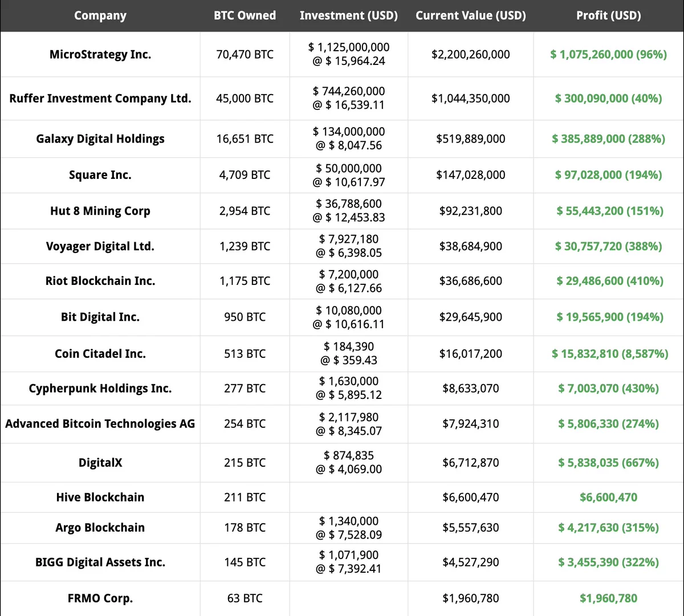The width and height of the screenshot is (684, 616).
Task: Click the $7,003,070 (430%) profit figure
Action: tap(609, 389)
